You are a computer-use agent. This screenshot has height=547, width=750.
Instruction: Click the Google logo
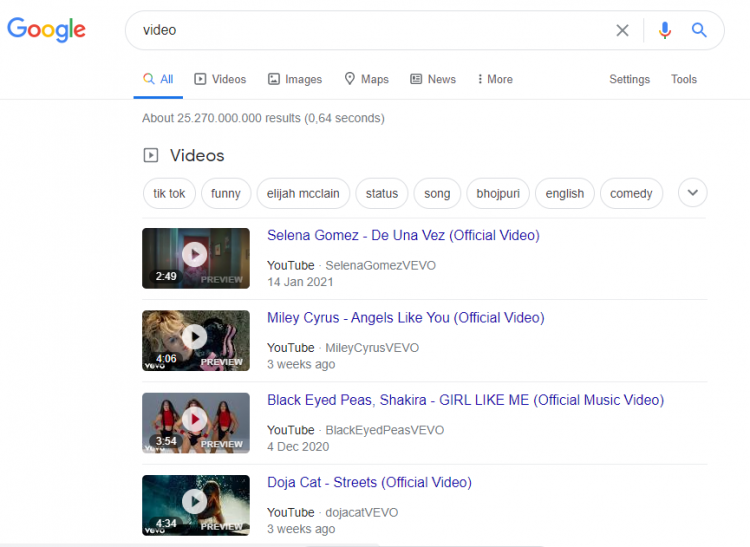point(46,30)
